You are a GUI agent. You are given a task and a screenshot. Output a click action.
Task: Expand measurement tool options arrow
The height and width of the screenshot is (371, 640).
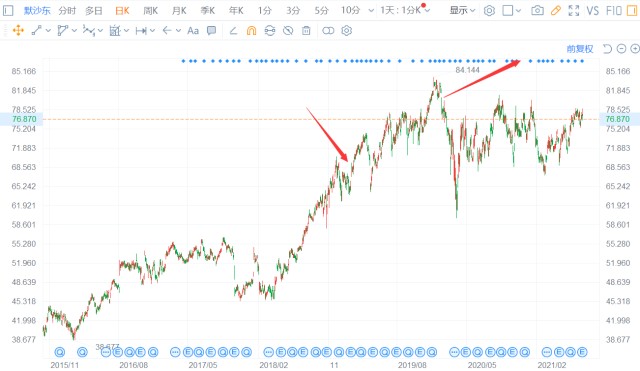127,31
